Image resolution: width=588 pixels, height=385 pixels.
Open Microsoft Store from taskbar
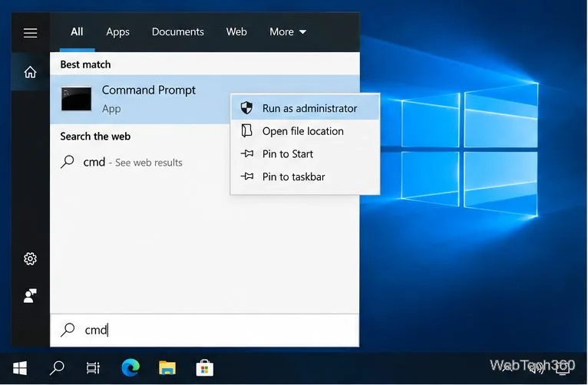[x=205, y=368]
